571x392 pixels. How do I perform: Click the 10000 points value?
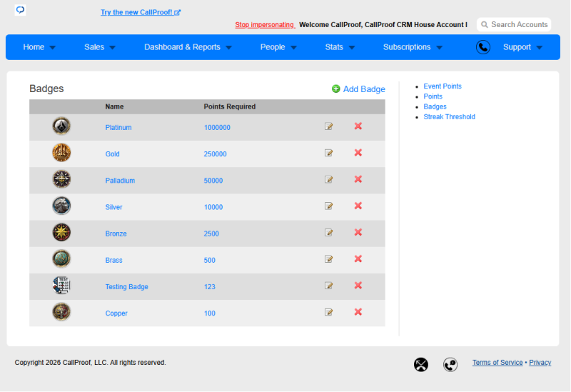point(213,207)
